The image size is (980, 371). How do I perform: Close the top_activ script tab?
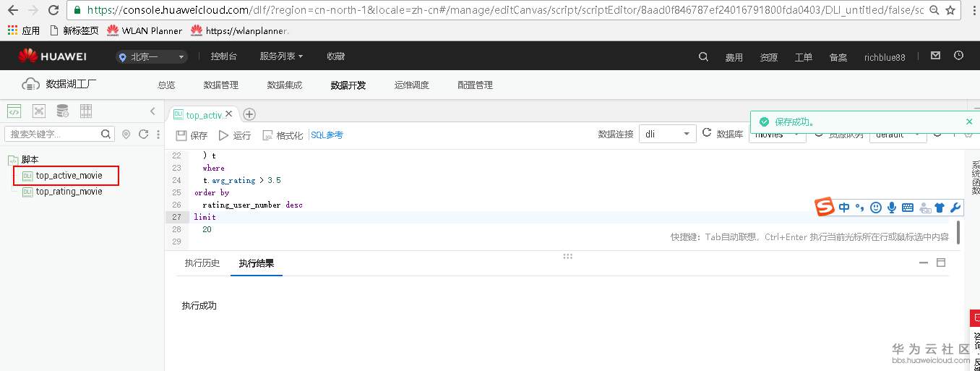229,114
